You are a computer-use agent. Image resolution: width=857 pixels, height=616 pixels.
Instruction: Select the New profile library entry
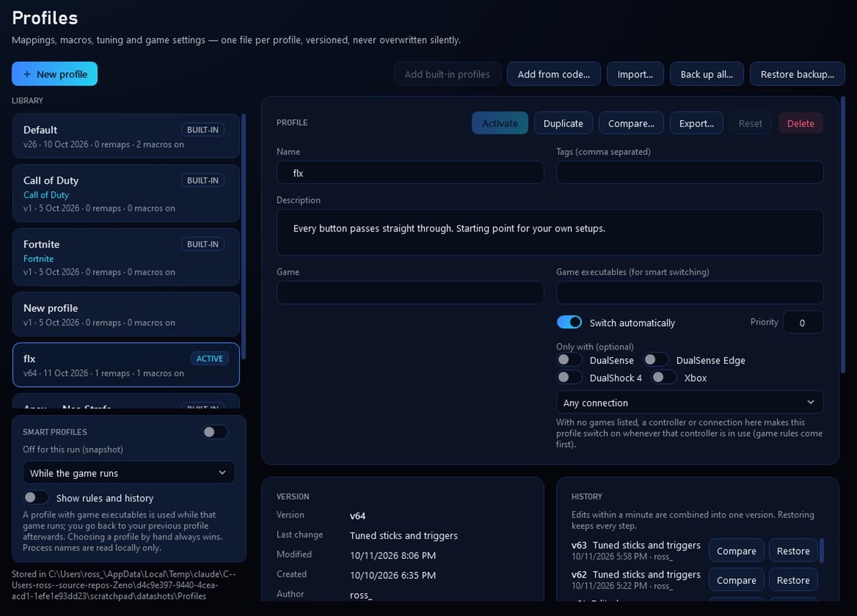pos(126,314)
